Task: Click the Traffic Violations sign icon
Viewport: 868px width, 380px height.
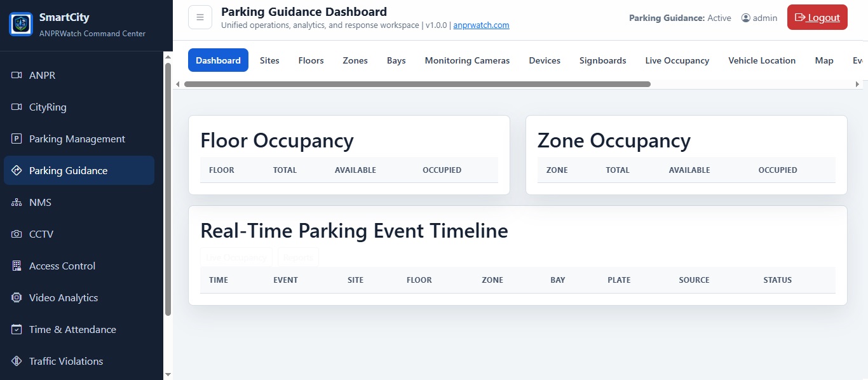Action: pyautogui.click(x=17, y=361)
